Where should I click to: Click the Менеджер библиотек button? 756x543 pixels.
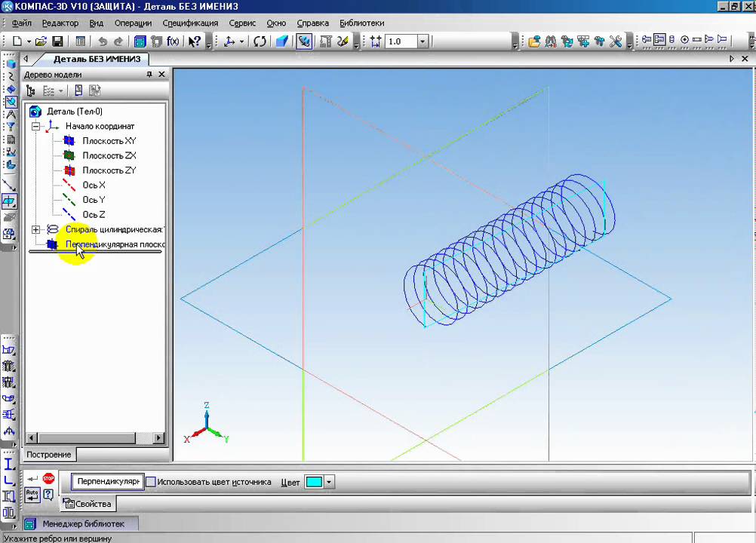click(80, 523)
